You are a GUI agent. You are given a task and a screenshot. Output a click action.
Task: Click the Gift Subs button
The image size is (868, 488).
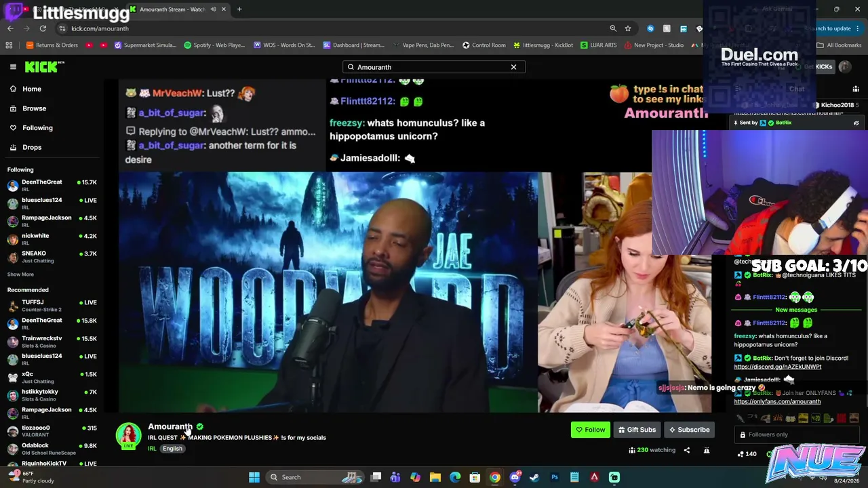pos(636,430)
